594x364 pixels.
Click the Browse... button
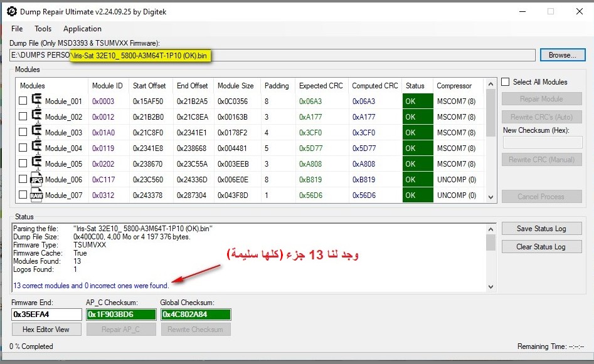pyautogui.click(x=563, y=55)
